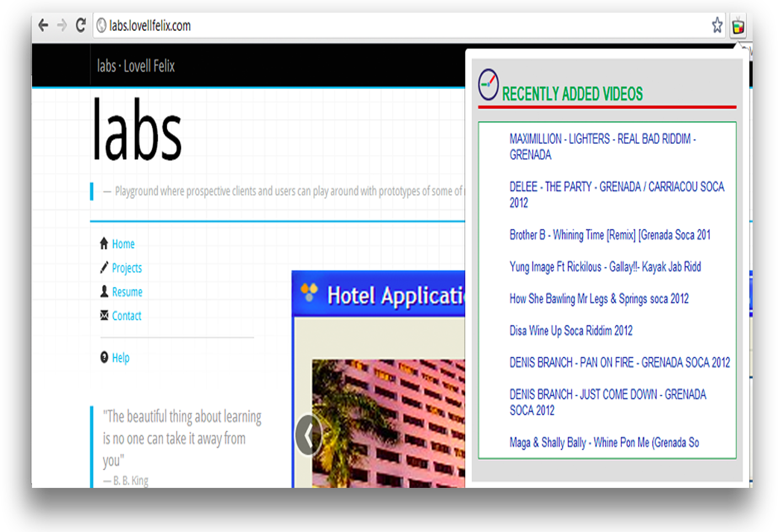The width and height of the screenshot is (778, 532).
Task: Click the question-mark icon beside Help
Action: [x=104, y=357]
